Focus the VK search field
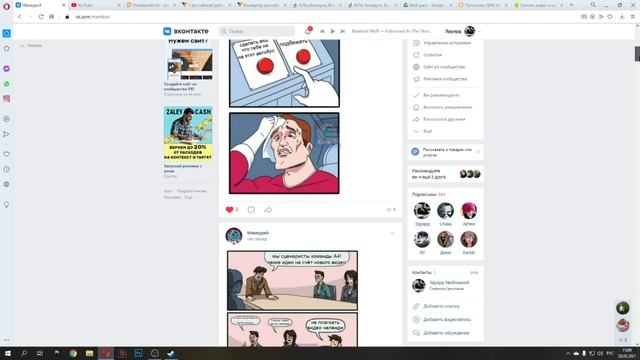Viewport: 640px width, 360px height. [257, 31]
